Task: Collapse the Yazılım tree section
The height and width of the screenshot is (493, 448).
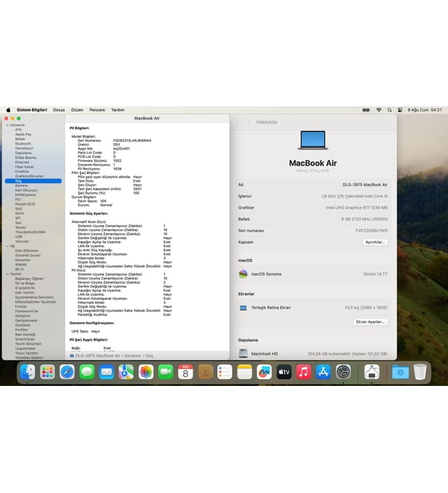Action: tap(8, 274)
